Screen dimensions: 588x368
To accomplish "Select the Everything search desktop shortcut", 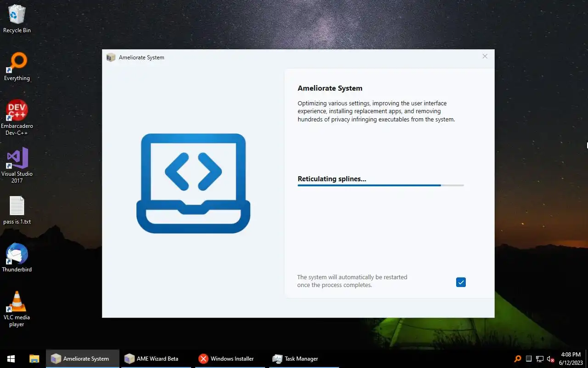I will click(x=17, y=67).
